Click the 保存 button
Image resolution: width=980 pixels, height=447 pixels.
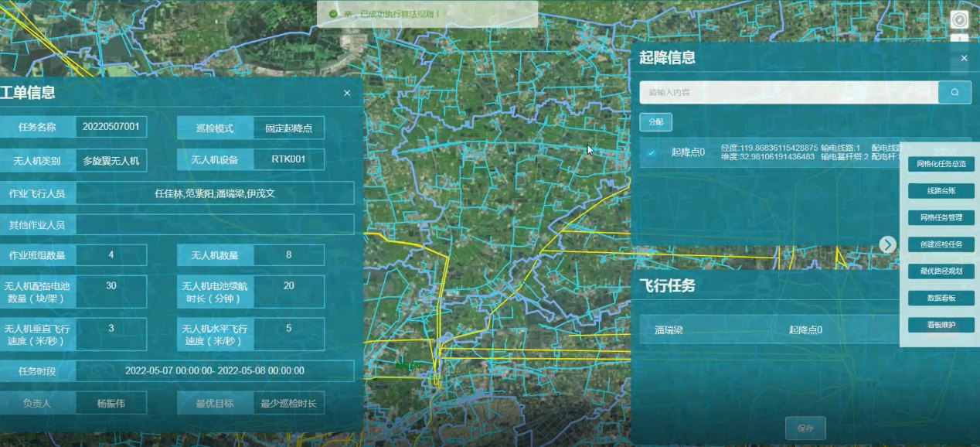point(805,428)
